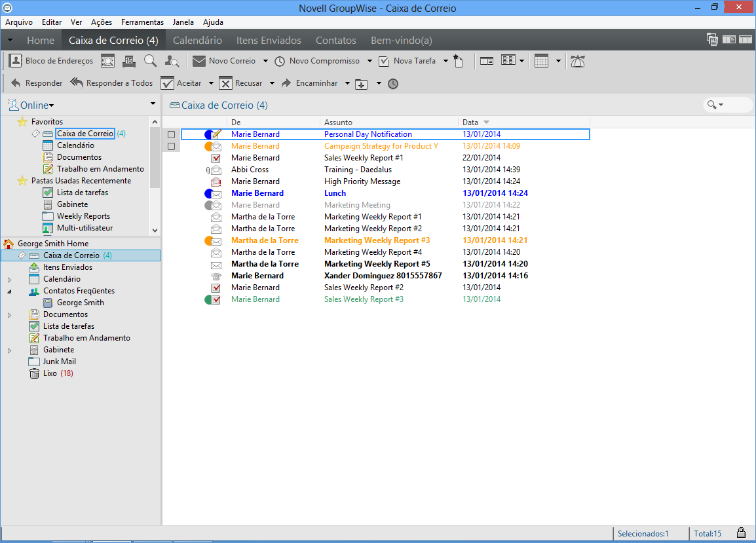This screenshot has width=756, height=543.
Task: Toggle the task checkbox for Sales Weekly Report #2
Action: (216, 288)
